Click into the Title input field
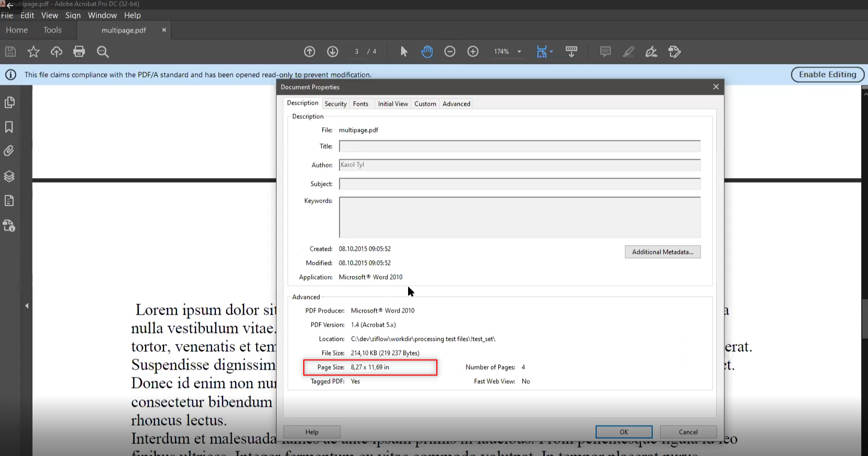Image resolution: width=868 pixels, height=456 pixels. click(x=519, y=146)
